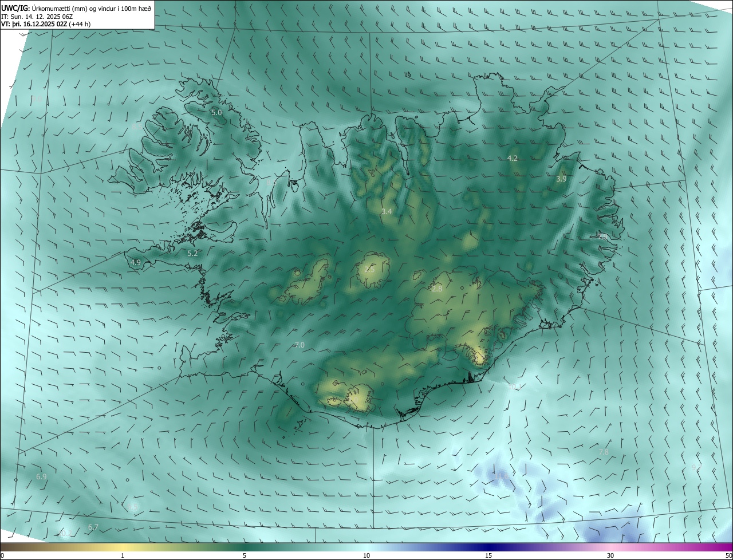Screen dimensions: 733x560
Task: Click the colorbar tick label 5
Action: point(245,555)
